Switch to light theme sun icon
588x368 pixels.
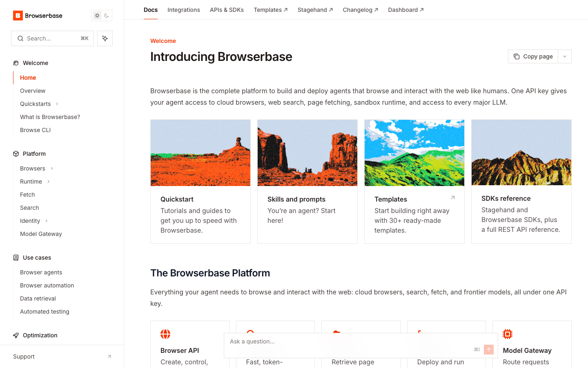[x=97, y=16]
